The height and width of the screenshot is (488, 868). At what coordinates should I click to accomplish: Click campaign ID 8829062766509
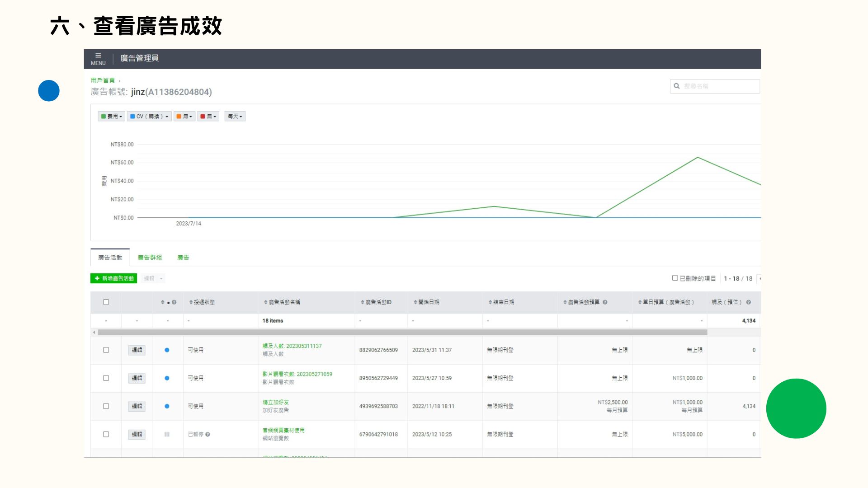(378, 350)
